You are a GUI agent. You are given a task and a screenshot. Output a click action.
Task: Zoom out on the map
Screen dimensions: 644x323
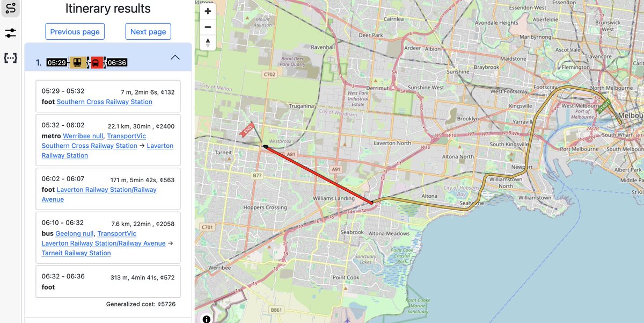208,27
